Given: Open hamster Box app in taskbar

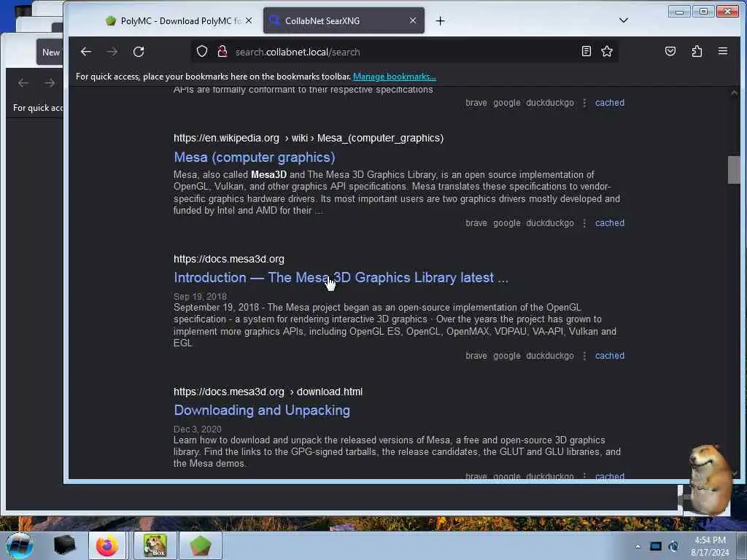Looking at the screenshot, I should click(x=155, y=545).
